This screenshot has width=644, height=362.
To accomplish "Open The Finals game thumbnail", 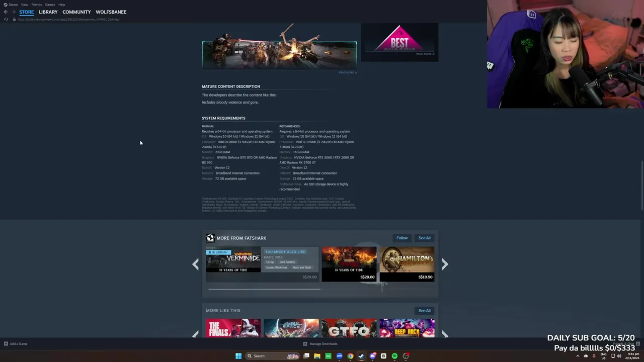I will [x=233, y=328].
